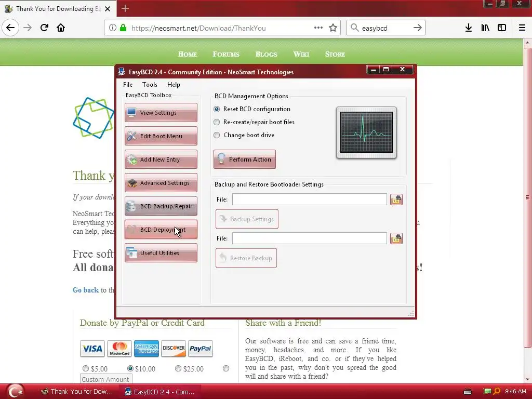Viewport: 532px width, 399px height.
Task: Open page actions three-dot menu
Action: click(318, 28)
